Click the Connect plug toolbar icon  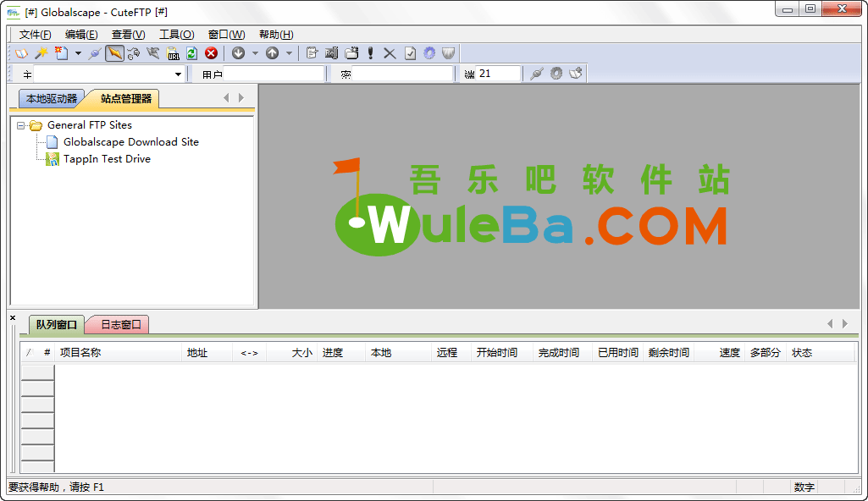click(95, 53)
